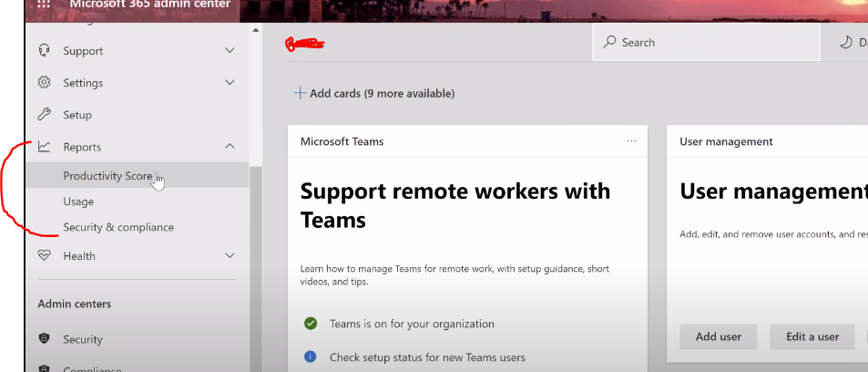Open the app launcher waffle icon
Viewport: 868px width, 372px height.
click(x=43, y=4)
